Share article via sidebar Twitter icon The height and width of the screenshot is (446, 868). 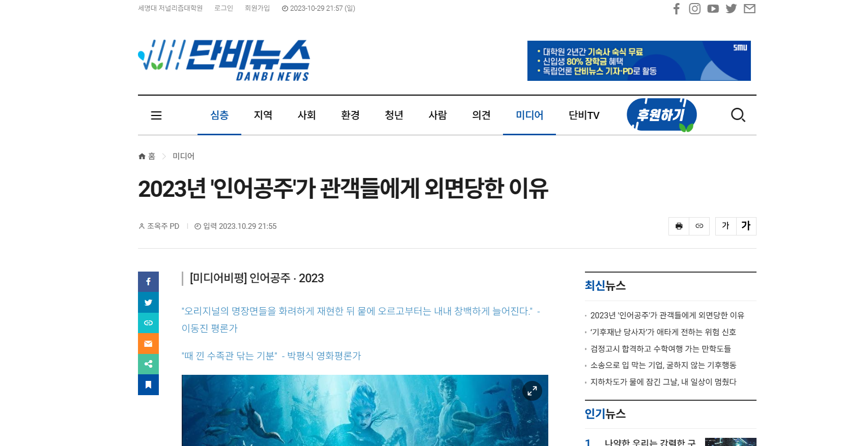coord(148,303)
